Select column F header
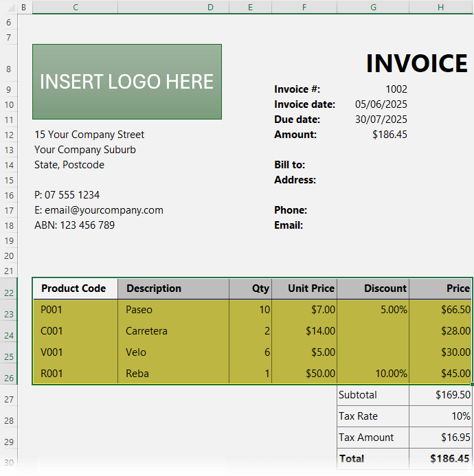The width and height of the screenshot is (474, 476). 304,8
